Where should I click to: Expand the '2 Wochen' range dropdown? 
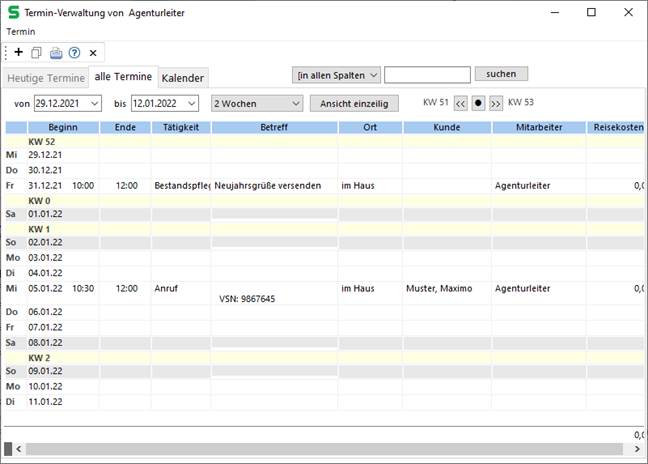point(294,103)
